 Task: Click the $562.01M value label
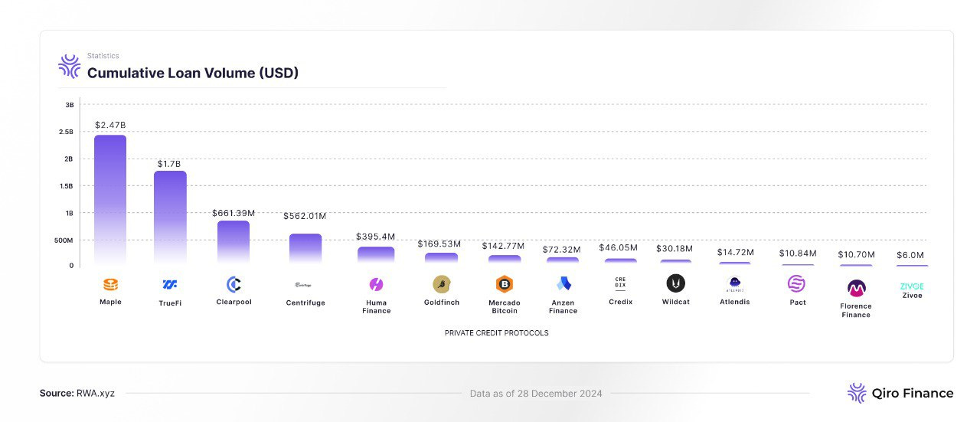pos(305,216)
